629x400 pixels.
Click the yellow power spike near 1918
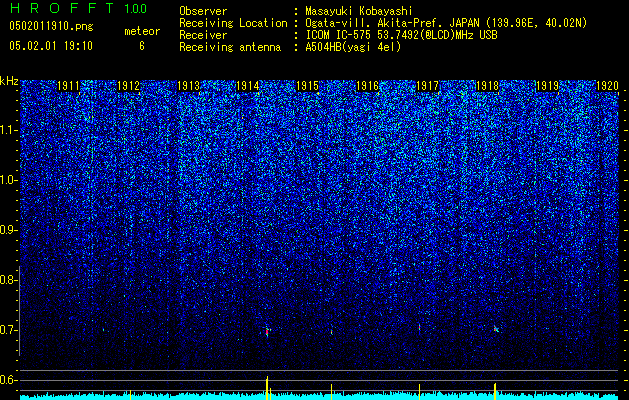pyautogui.click(x=495, y=391)
